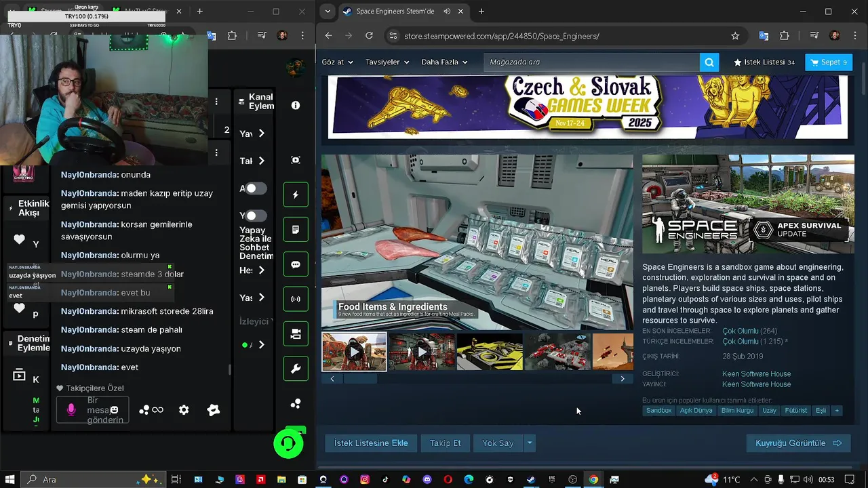Open the tab search dropdown in Steam browser

click(x=328, y=12)
